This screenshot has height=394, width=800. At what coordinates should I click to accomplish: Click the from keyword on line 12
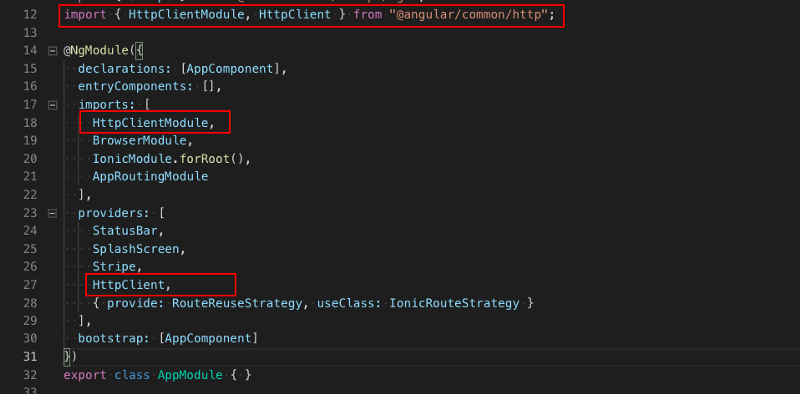pos(367,15)
